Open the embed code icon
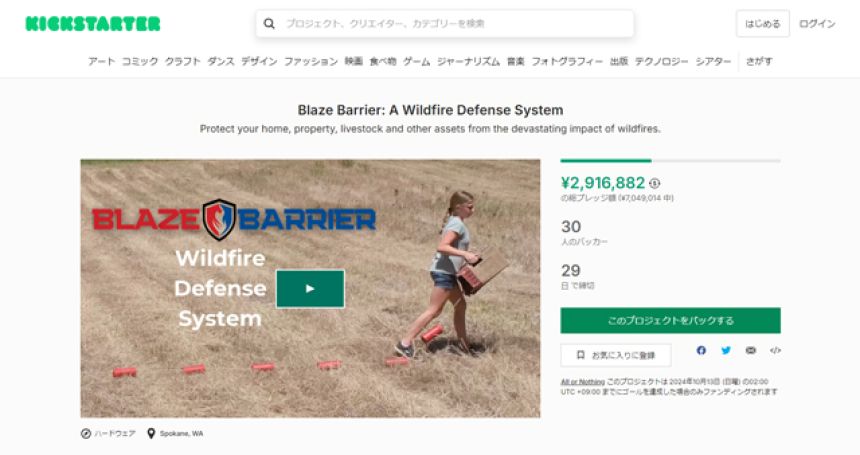Image resolution: width=860 pixels, height=455 pixels. 775,350
